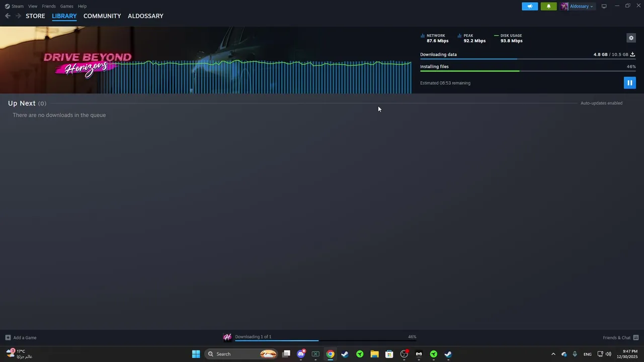Click the PEAK 92.2 Mbps stat
The height and width of the screenshot is (362, 644).
point(472,38)
